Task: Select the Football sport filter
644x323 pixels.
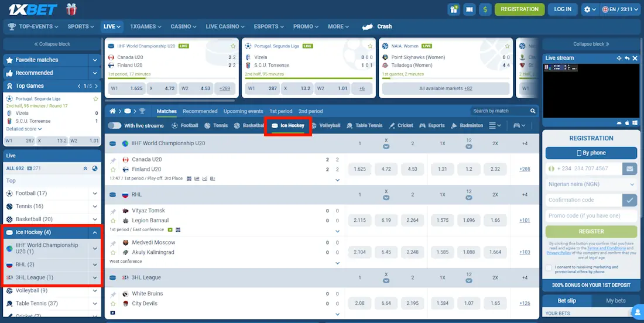Action: 185,126
